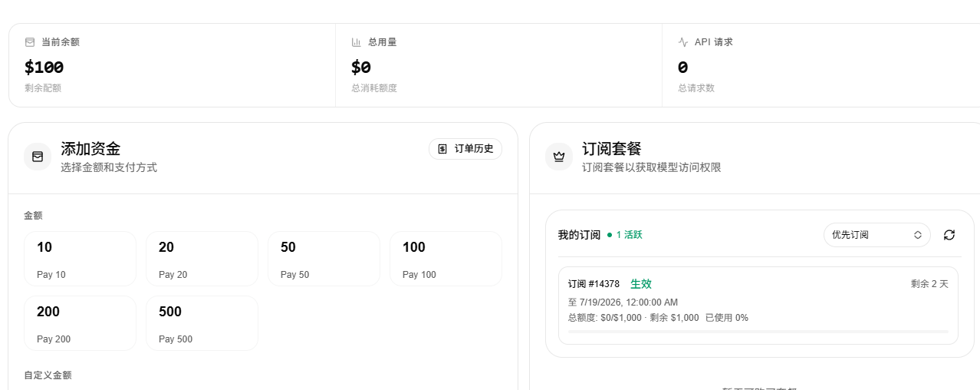Click the 0 API request count

click(x=682, y=67)
